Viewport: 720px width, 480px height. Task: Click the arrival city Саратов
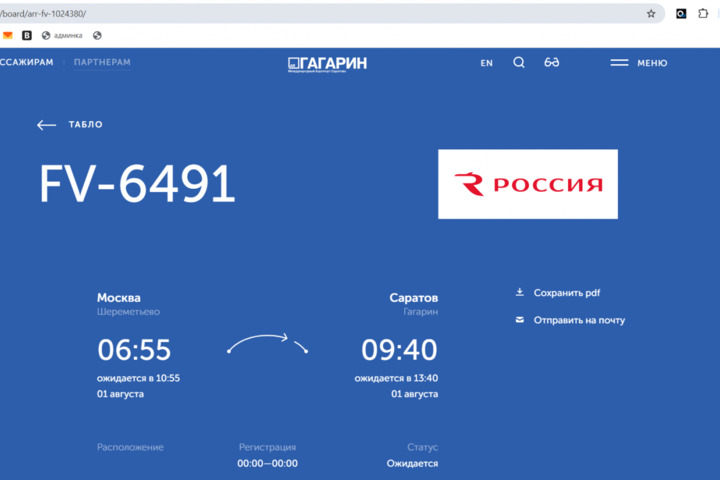point(414,298)
